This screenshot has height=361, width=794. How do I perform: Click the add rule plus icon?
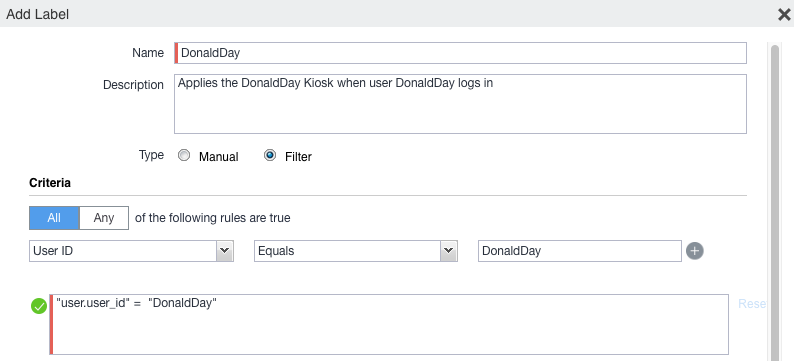695,251
